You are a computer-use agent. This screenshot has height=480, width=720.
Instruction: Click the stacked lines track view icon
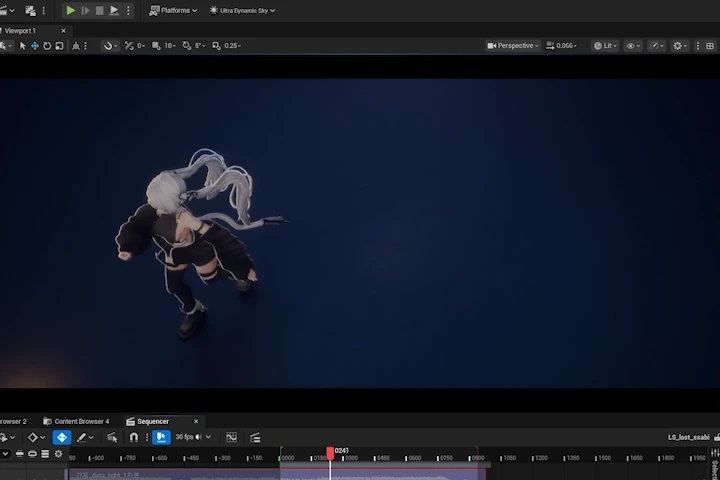click(x=45, y=454)
